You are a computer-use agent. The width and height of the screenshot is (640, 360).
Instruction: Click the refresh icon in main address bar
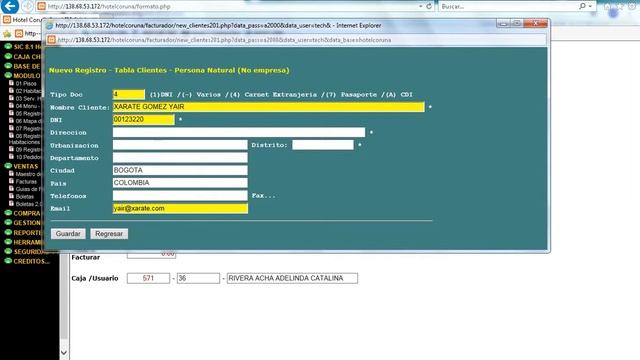(429, 6)
